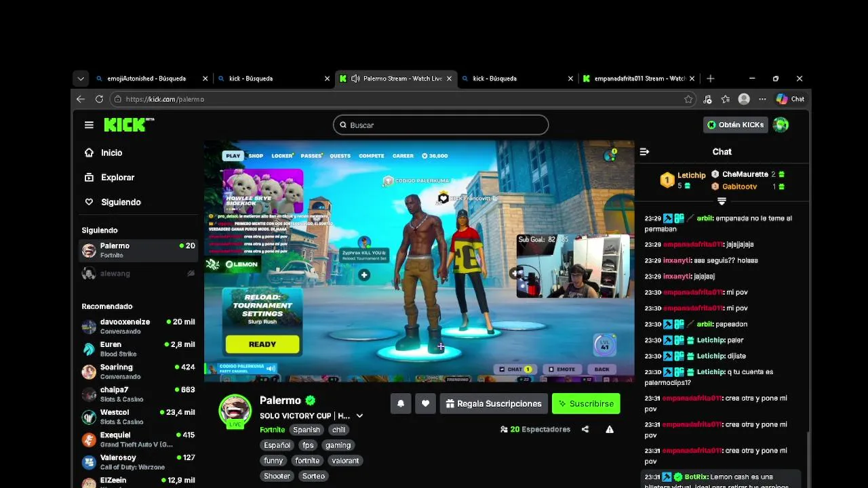The height and width of the screenshot is (488, 868).
Task: Collapse the chat panel arrow icon
Action: pyautogui.click(x=644, y=152)
